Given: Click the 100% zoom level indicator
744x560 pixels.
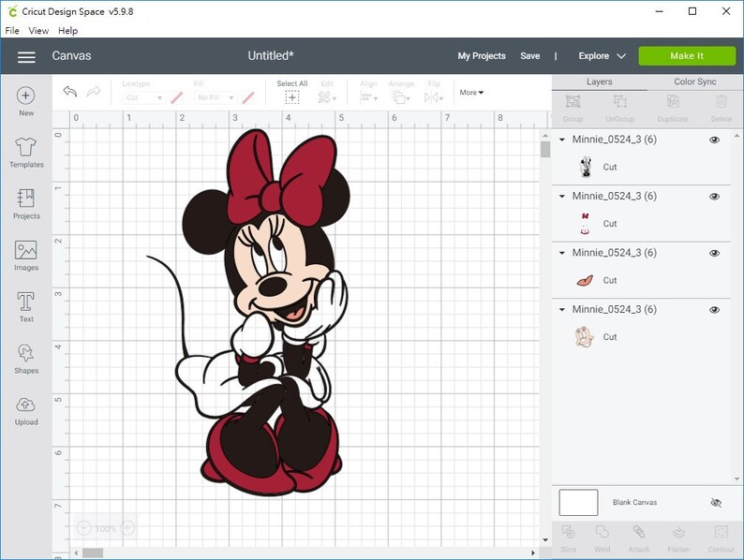Looking at the screenshot, I should tap(105, 528).
